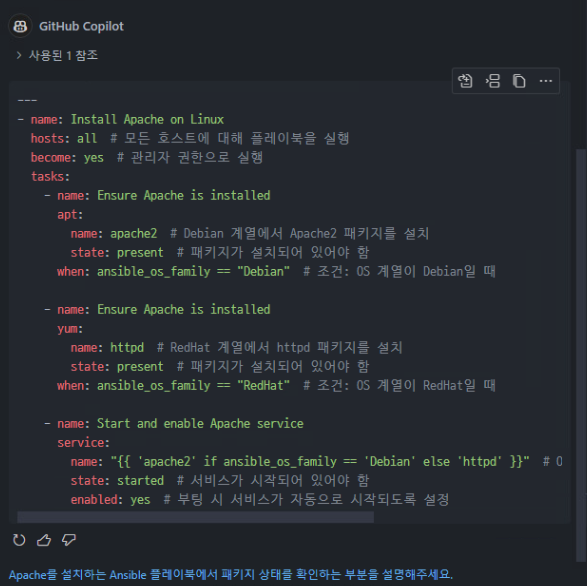Click the GitHub Copilot avatar icon
Image resolution: width=587 pixels, height=586 pixels.
(x=20, y=26)
